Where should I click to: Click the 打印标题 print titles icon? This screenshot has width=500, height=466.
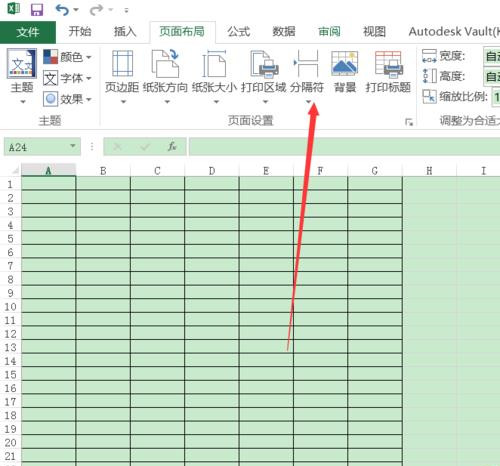tap(388, 63)
